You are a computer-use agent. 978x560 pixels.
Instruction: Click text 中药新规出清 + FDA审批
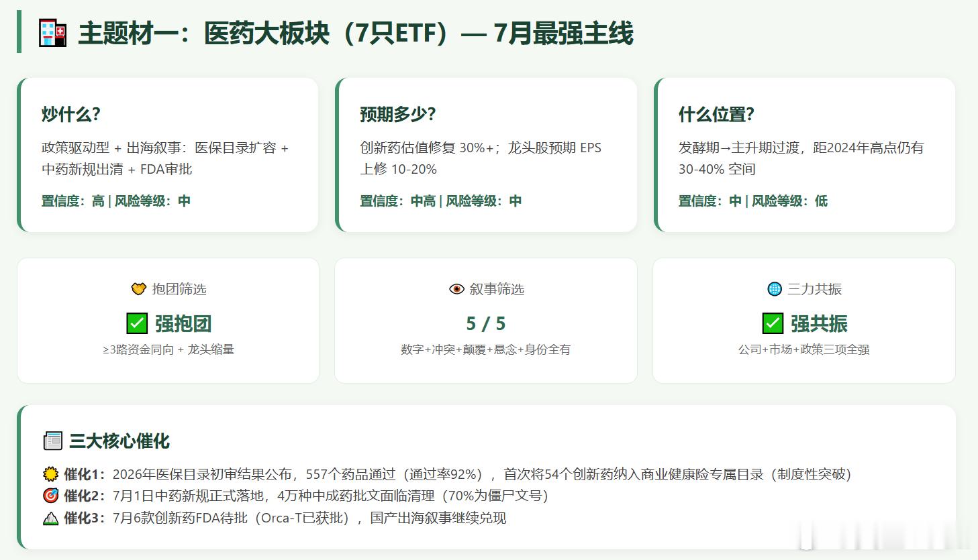point(117,169)
